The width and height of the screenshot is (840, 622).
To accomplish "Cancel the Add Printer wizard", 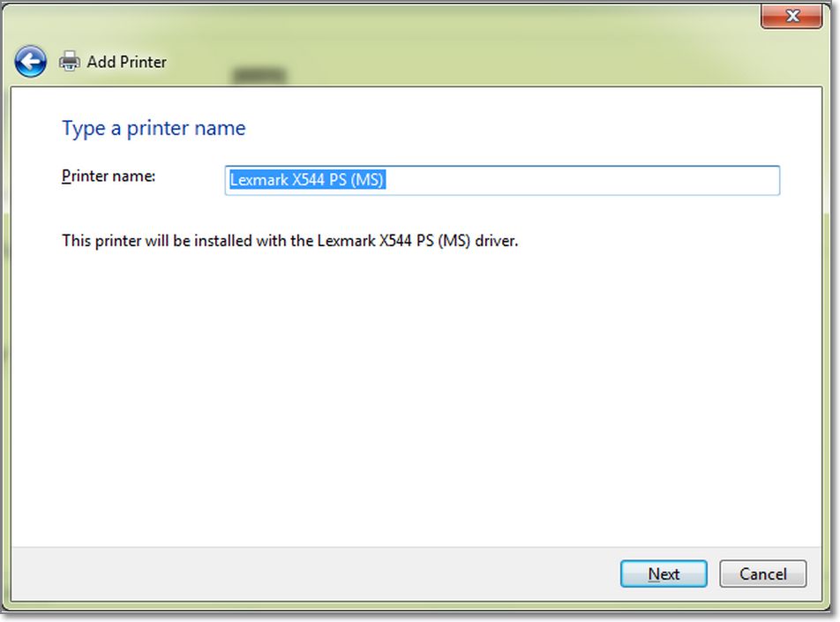I will click(x=762, y=573).
